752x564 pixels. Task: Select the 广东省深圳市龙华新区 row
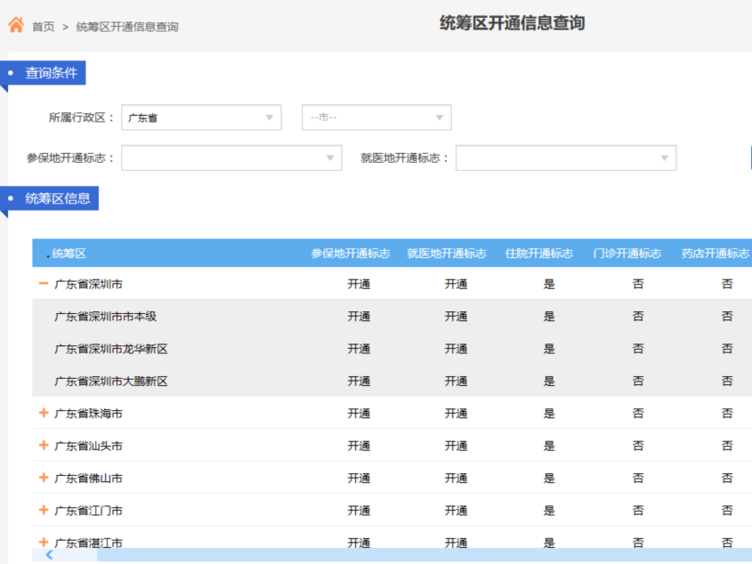coord(111,349)
